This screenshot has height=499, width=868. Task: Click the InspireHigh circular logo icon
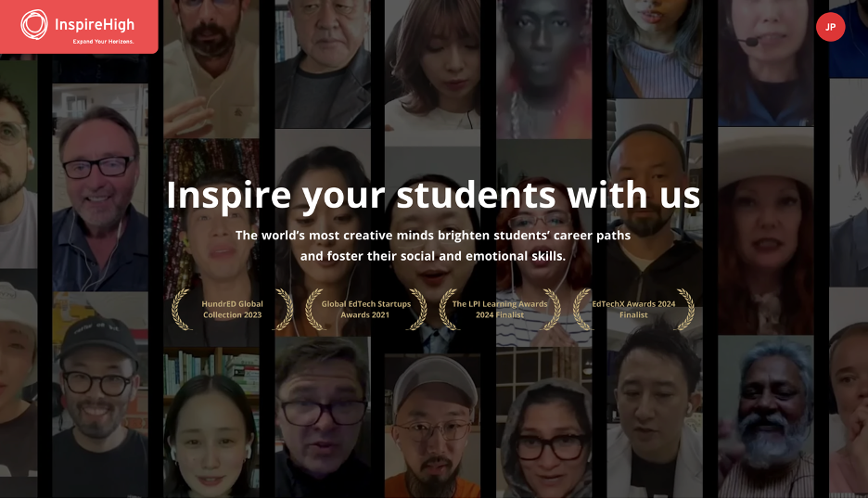tap(34, 25)
